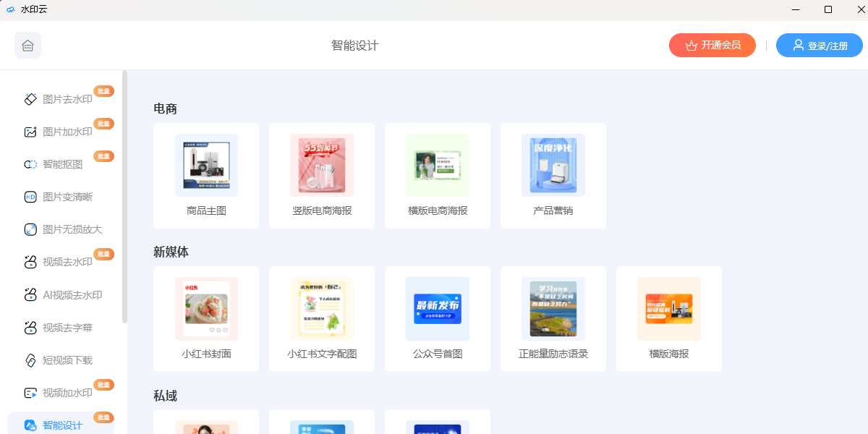Go to 短视频下载 in the sidebar

point(61,360)
